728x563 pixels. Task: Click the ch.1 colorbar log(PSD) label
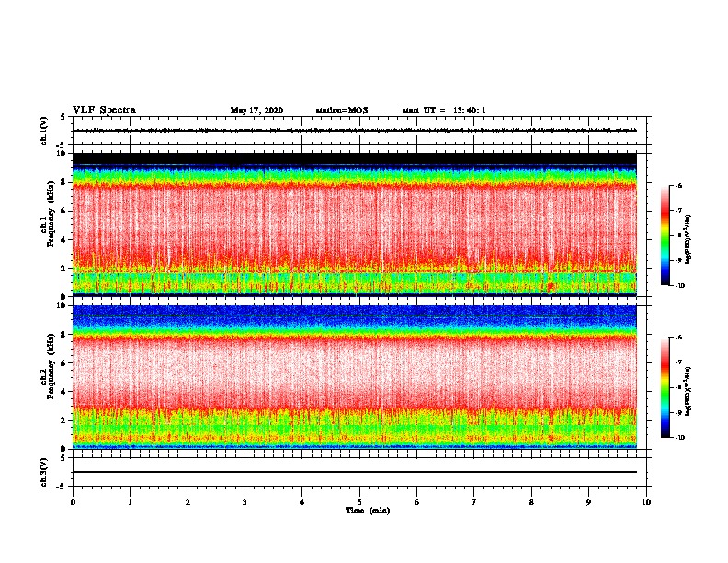point(688,240)
